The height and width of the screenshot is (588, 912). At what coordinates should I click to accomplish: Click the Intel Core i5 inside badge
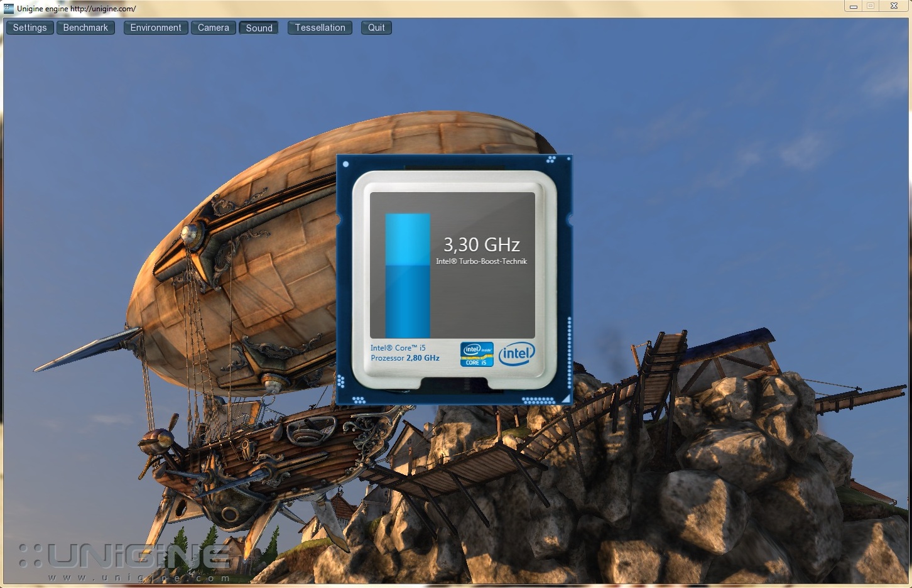pyautogui.click(x=477, y=354)
